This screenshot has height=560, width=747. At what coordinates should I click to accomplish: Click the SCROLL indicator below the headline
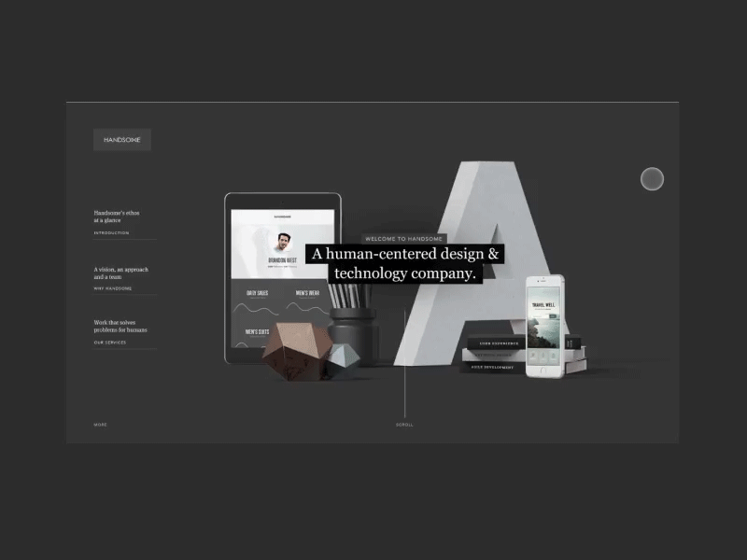click(x=405, y=425)
